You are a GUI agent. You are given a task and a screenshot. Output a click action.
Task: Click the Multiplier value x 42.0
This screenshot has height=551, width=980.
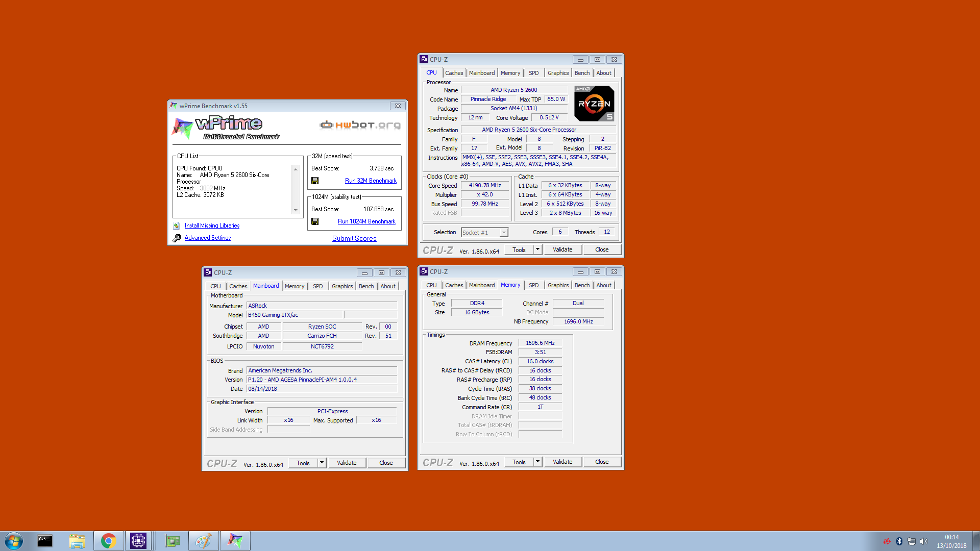(485, 195)
